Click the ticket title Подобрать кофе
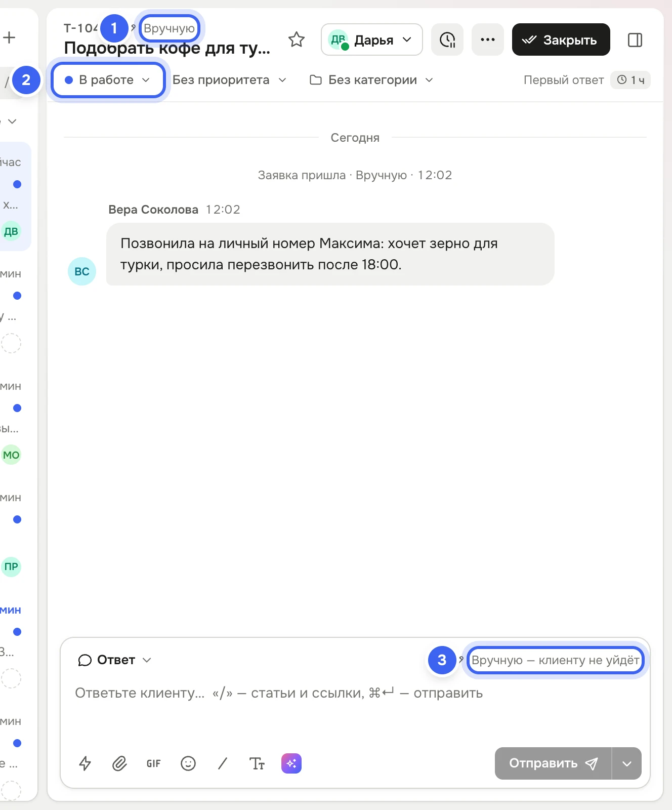This screenshot has height=810, width=672. [167, 48]
